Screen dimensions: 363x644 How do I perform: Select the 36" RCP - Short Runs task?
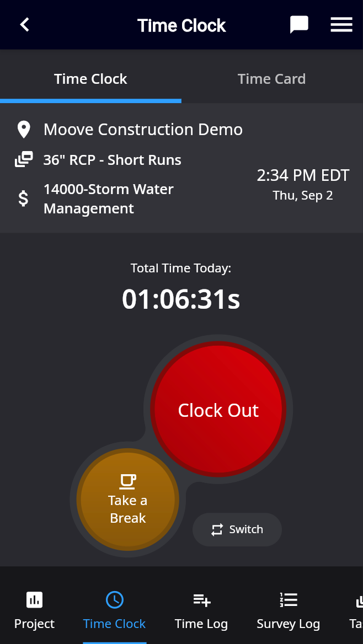click(112, 160)
